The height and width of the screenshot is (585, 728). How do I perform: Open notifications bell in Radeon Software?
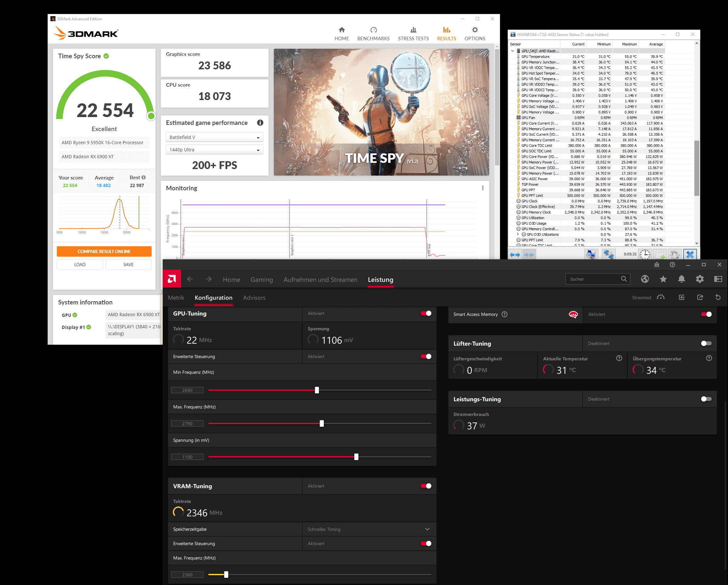pos(681,279)
